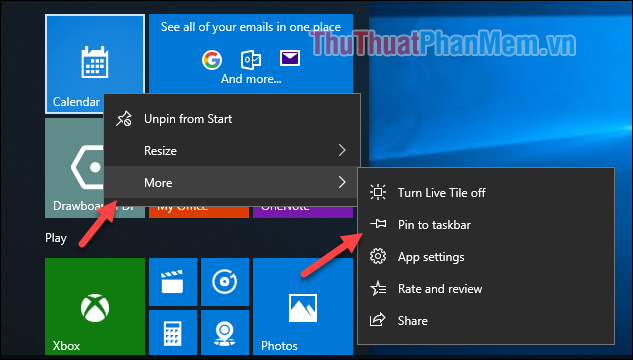
Task: Click the Google icon in Mail tile
Action: pyautogui.click(x=212, y=60)
